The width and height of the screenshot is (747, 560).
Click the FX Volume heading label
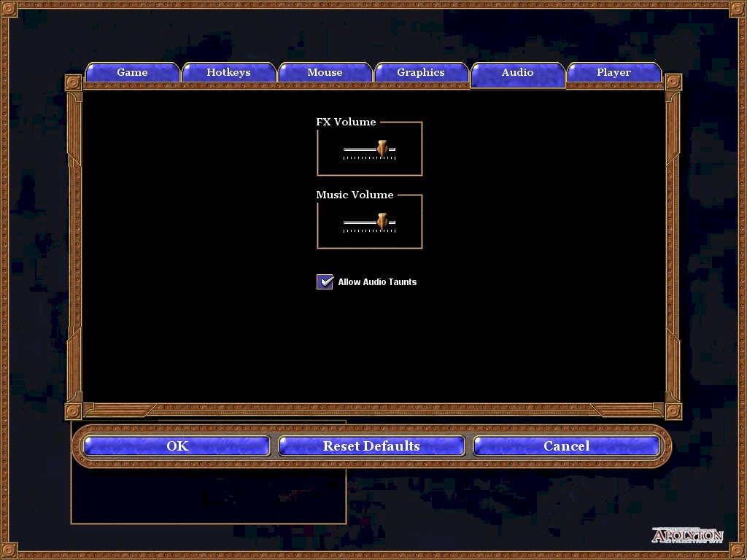tap(346, 122)
